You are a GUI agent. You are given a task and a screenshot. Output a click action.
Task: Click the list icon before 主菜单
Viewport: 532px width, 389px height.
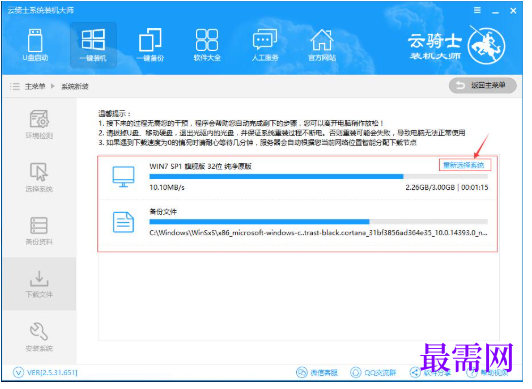coord(15,86)
